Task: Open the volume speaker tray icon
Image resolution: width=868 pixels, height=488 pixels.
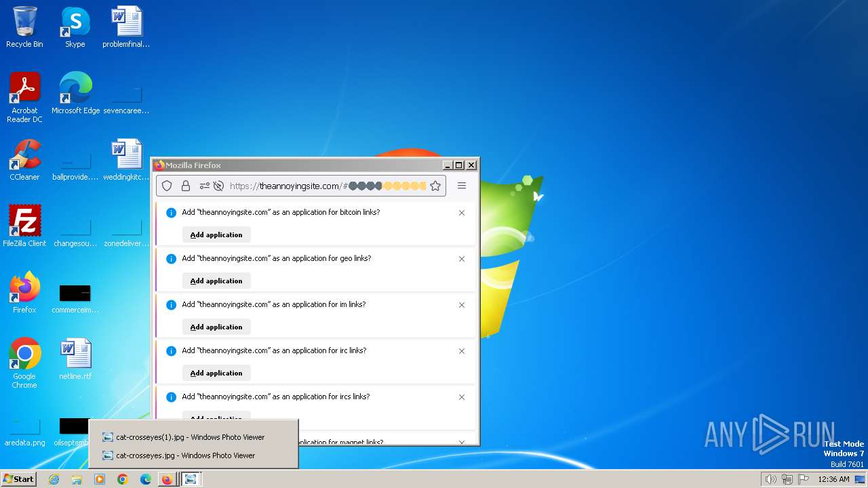Action: point(770,479)
